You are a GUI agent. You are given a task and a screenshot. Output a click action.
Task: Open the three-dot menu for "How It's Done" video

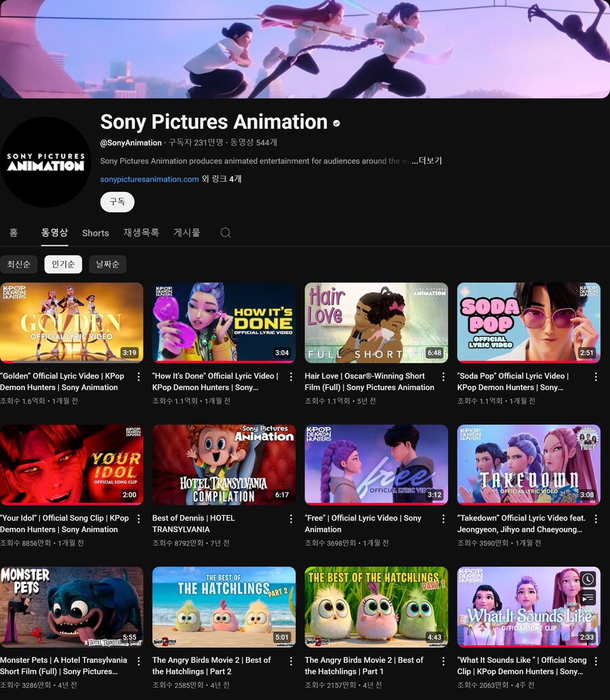pyautogui.click(x=291, y=377)
